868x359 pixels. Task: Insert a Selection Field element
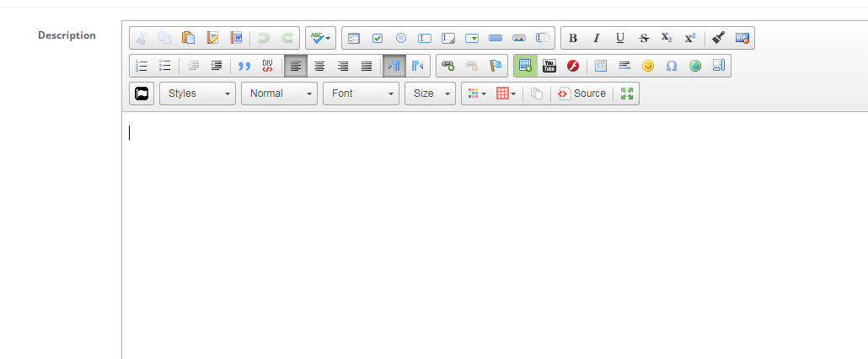point(472,38)
